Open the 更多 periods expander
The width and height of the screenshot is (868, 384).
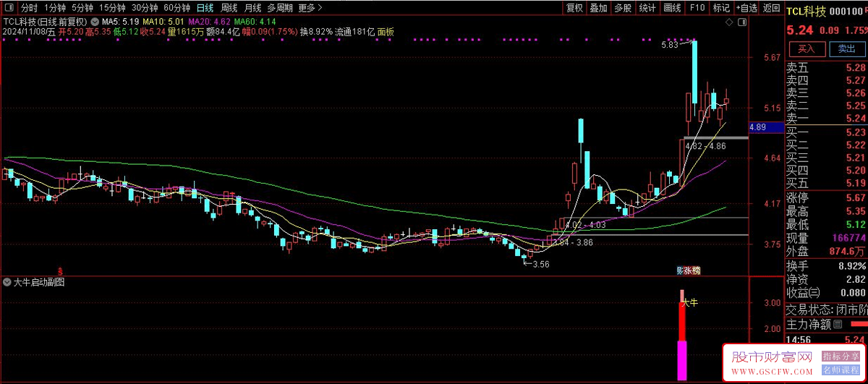tap(310, 8)
